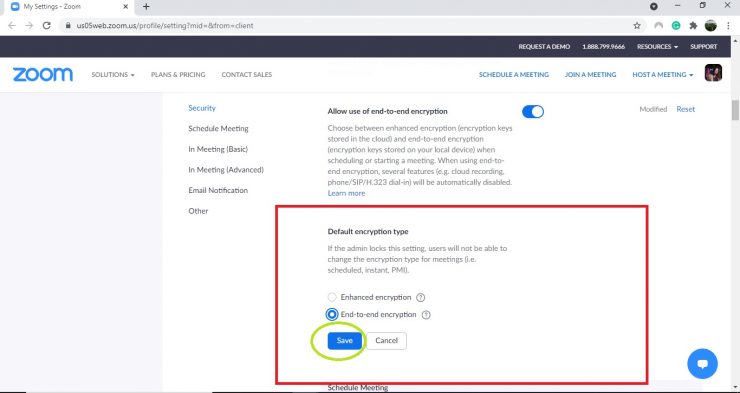Reload the page
The image size is (740, 393).
point(46,25)
